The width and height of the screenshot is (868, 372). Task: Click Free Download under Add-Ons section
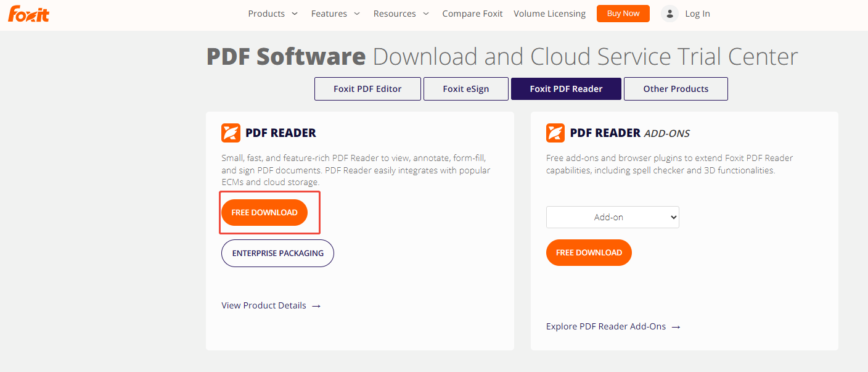[589, 252]
